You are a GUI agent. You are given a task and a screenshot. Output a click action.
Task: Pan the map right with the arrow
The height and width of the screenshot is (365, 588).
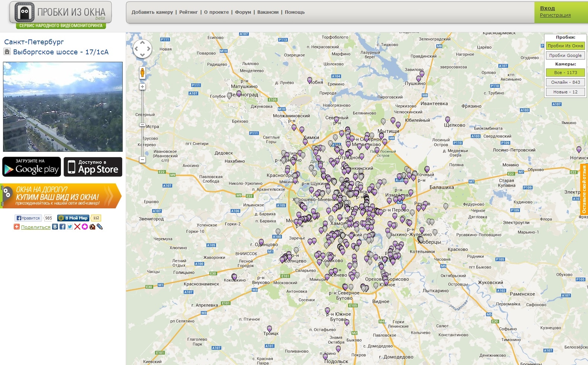pyautogui.click(x=148, y=49)
